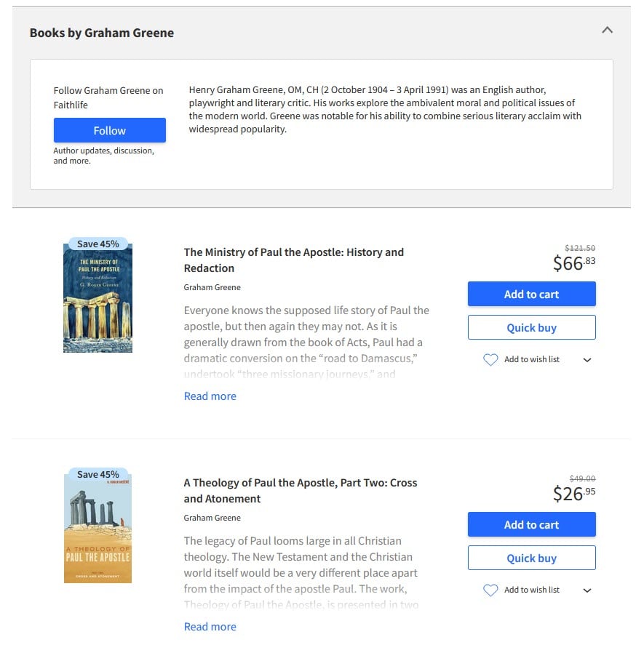Expand wish list dropdown for second book
Image resolution: width=644 pixels, height=645 pixels.
click(x=587, y=590)
